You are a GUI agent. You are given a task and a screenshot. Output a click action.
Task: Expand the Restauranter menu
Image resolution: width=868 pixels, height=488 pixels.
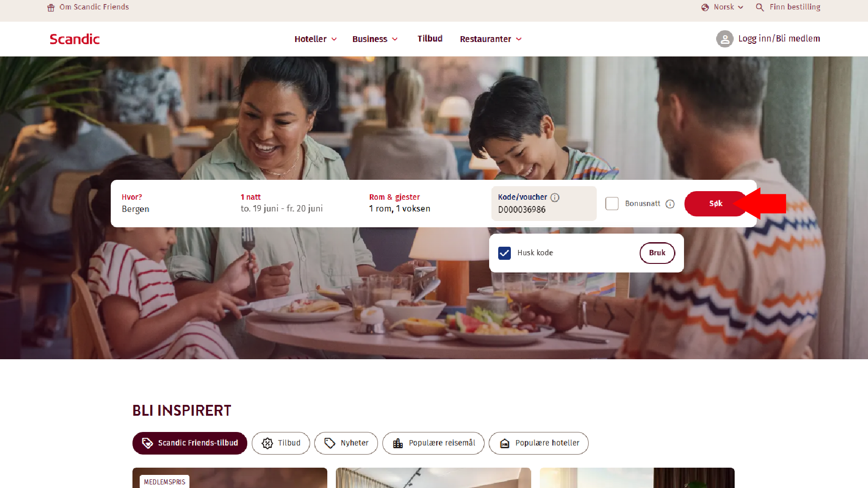tap(491, 39)
